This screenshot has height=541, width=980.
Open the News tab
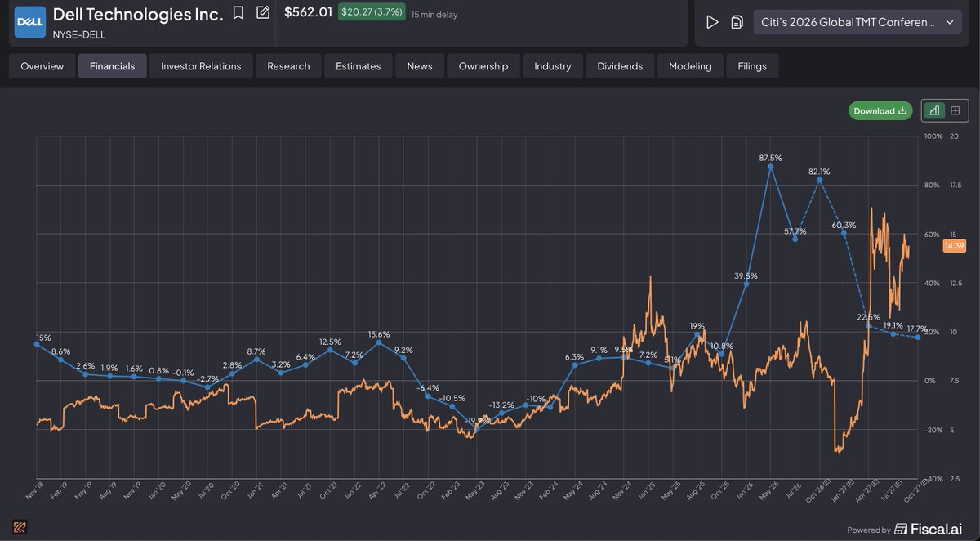420,66
